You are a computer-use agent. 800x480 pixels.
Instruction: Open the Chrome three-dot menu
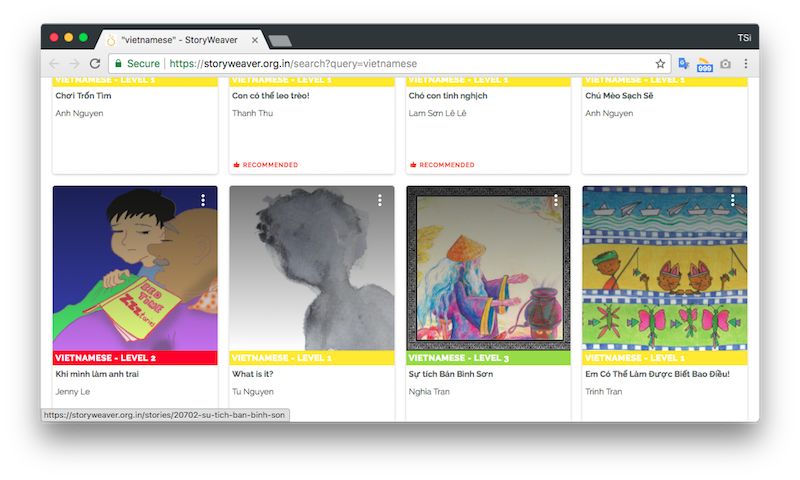745,64
